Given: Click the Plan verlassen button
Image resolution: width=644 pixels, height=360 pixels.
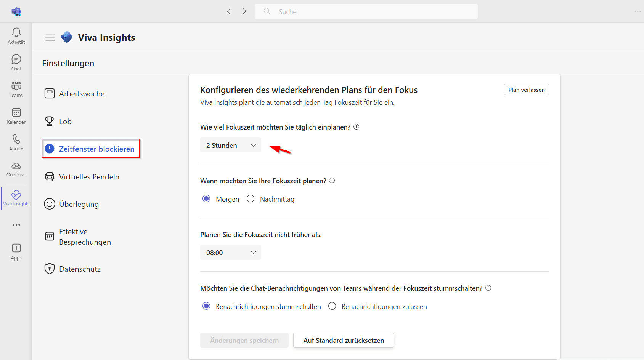Looking at the screenshot, I should coord(526,90).
